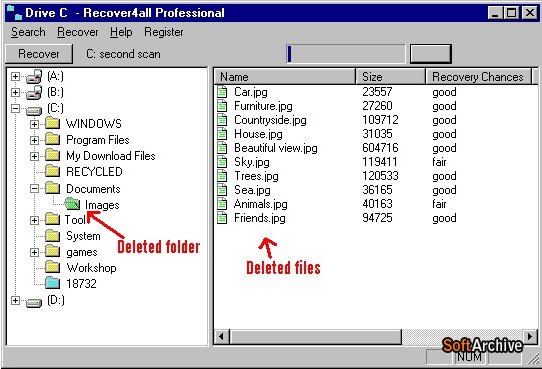
Task: Select the C: hard drive icon
Action: point(34,110)
